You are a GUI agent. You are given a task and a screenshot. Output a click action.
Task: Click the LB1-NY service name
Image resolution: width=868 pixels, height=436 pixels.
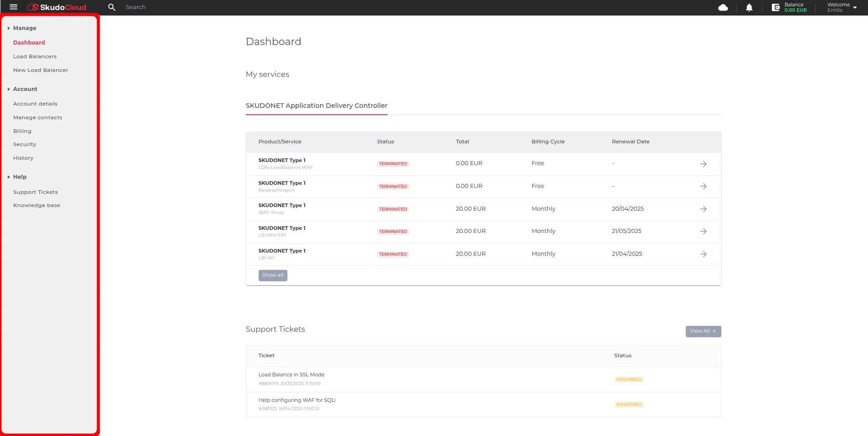pyautogui.click(x=266, y=258)
